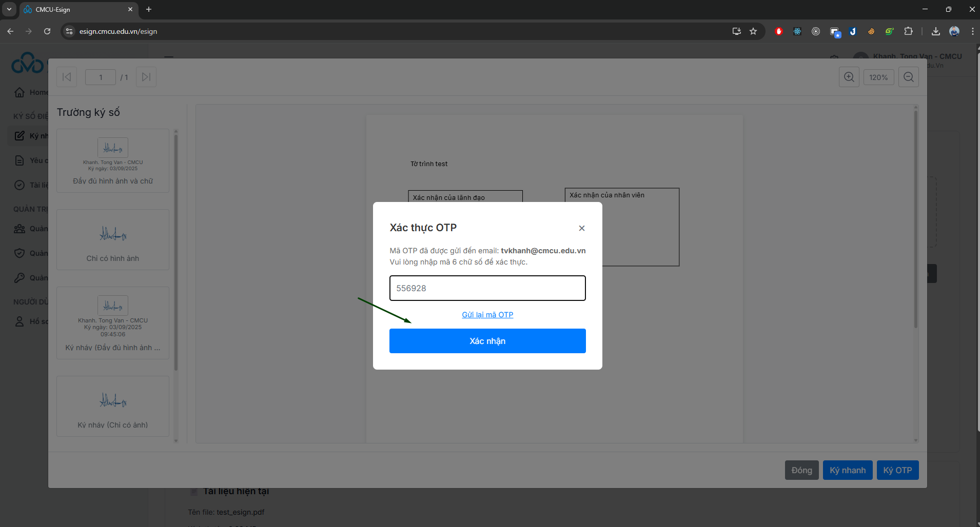Go to the last page icon
980x527 pixels.
[146, 77]
